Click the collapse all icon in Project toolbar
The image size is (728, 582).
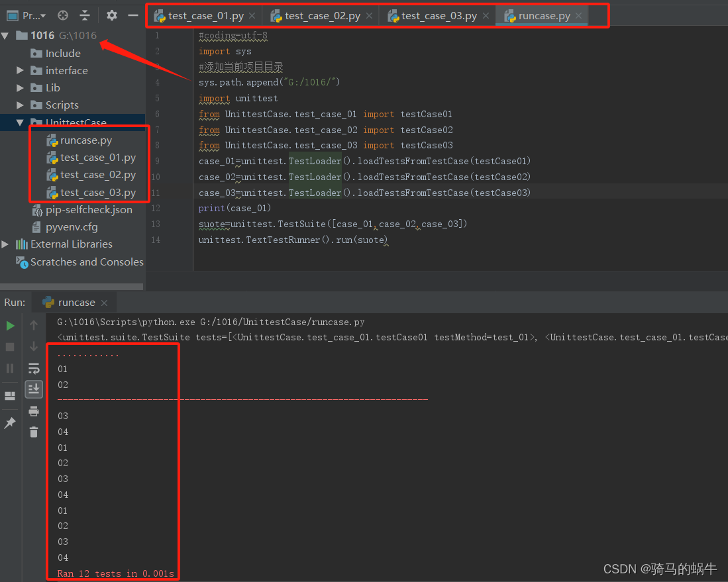(x=85, y=16)
